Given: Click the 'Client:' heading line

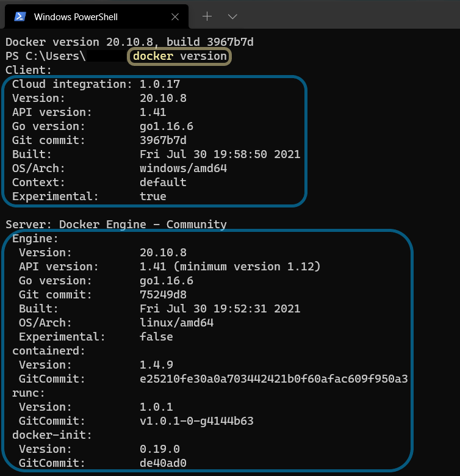Looking at the screenshot, I should click(x=29, y=70).
